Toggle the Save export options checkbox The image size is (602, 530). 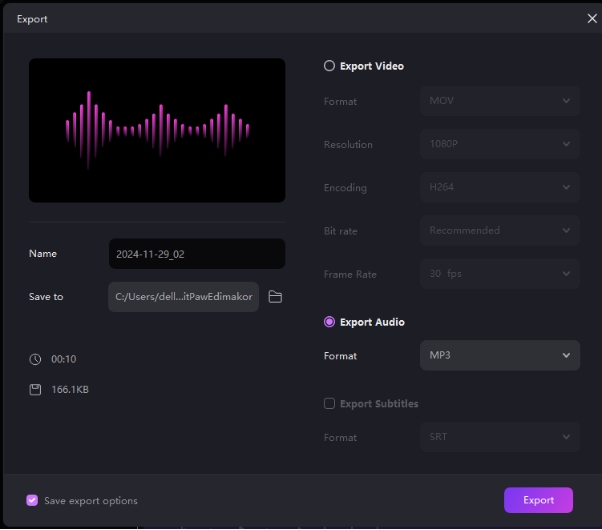(32, 500)
